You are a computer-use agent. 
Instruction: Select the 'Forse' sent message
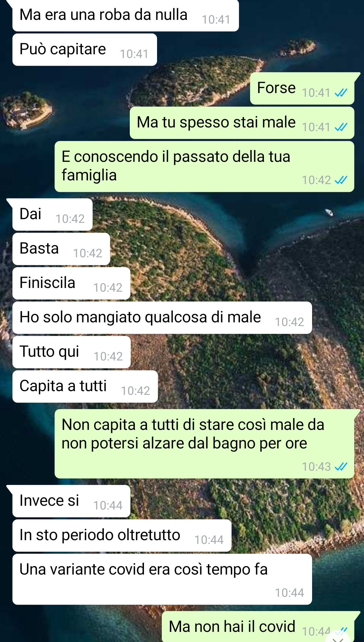tap(302, 88)
